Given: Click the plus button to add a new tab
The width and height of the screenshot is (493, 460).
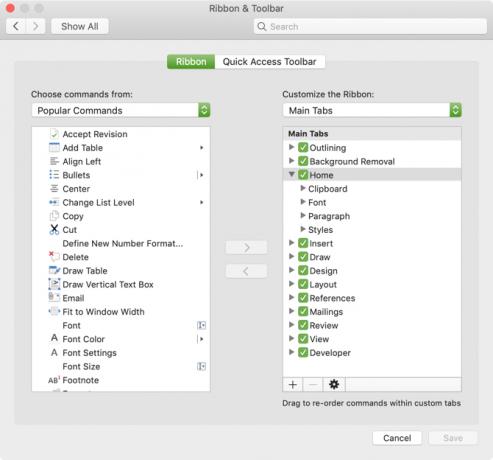Looking at the screenshot, I should click(x=293, y=384).
